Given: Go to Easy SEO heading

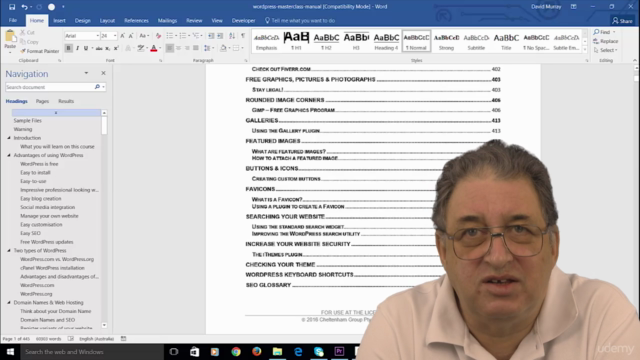Looking at the screenshot, I should pos(31,233).
